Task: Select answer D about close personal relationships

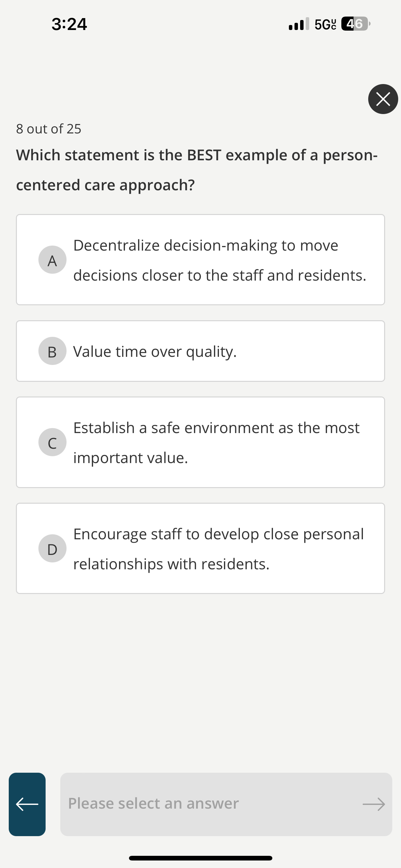Action: tap(201, 548)
